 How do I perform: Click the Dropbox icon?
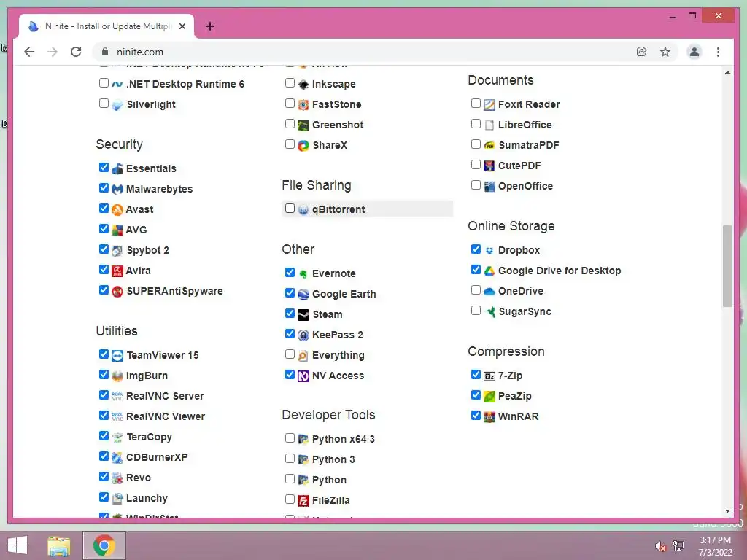489,251
